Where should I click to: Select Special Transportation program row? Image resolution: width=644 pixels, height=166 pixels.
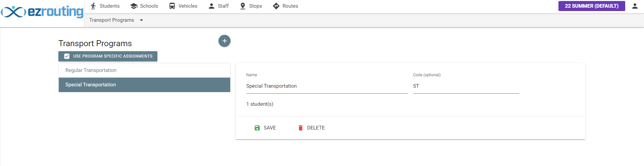click(x=144, y=85)
